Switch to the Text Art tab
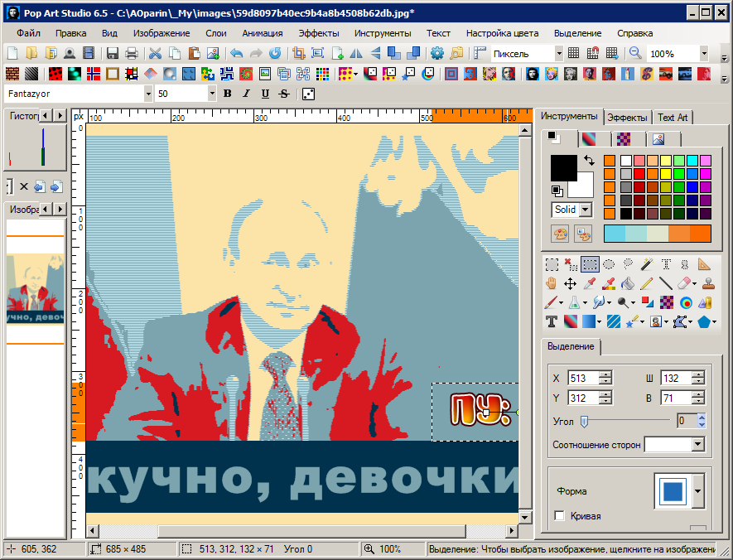Screen dimensions: 733x560 (673, 118)
